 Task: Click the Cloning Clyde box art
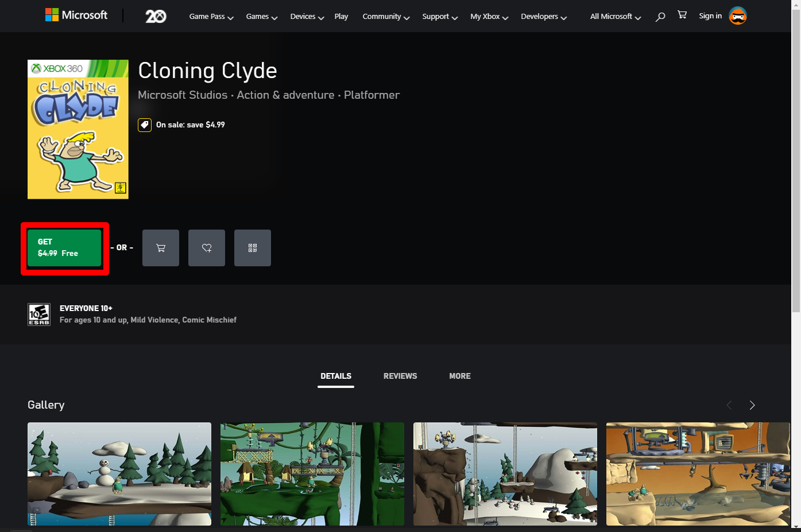[78, 129]
